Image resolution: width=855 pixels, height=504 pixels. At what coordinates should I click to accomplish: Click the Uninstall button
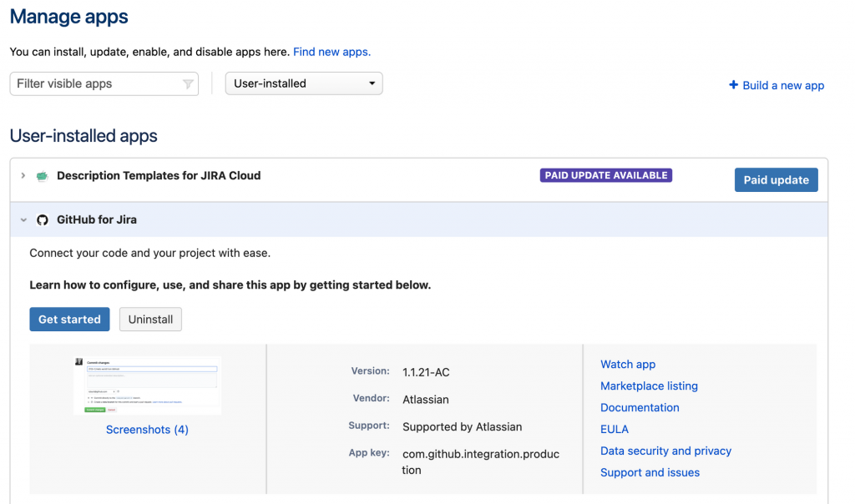click(x=150, y=320)
